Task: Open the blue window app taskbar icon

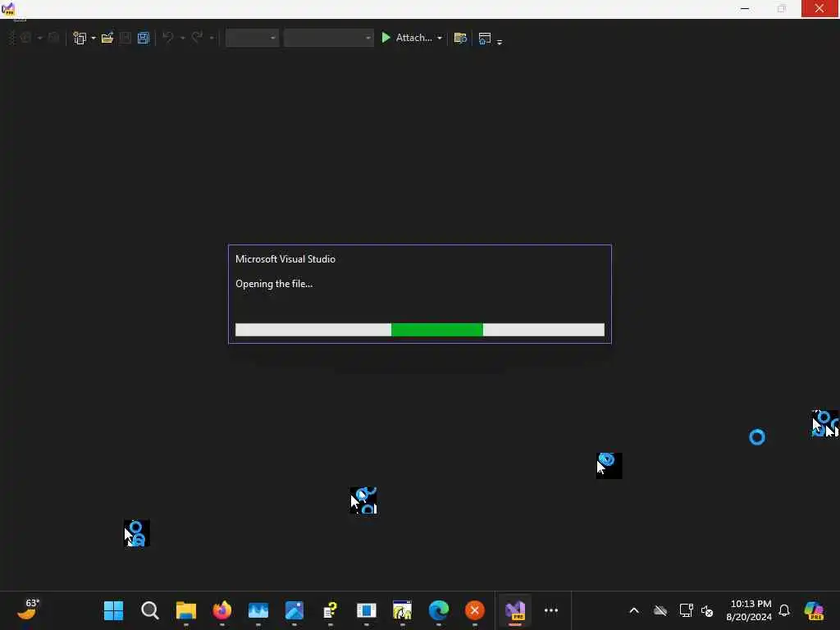Action: pos(367,610)
